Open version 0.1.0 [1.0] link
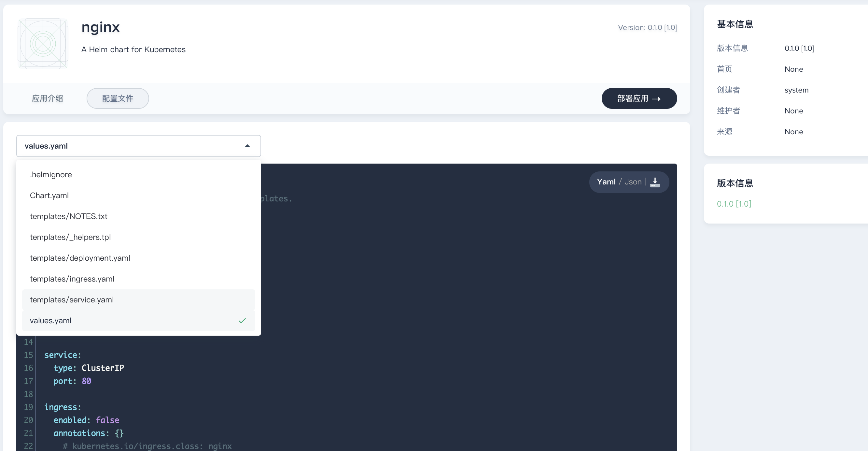Image resolution: width=868 pixels, height=451 pixels. [x=734, y=204]
